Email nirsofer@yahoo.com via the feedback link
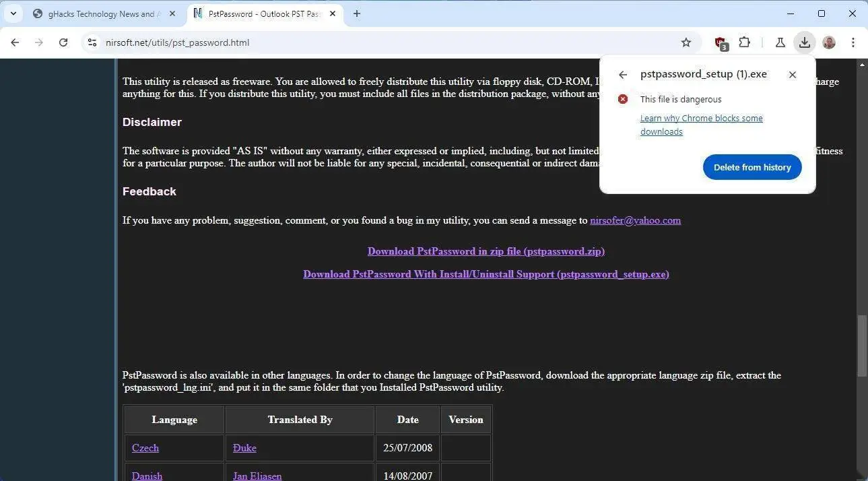The width and height of the screenshot is (868, 481). click(x=635, y=220)
